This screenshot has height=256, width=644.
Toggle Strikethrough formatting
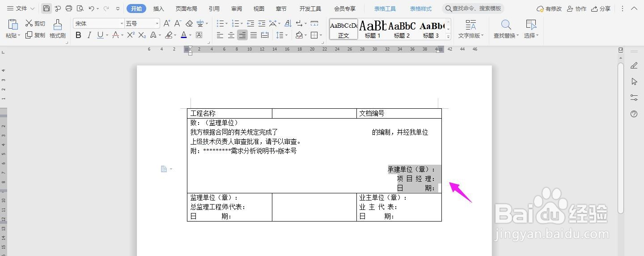(115, 35)
